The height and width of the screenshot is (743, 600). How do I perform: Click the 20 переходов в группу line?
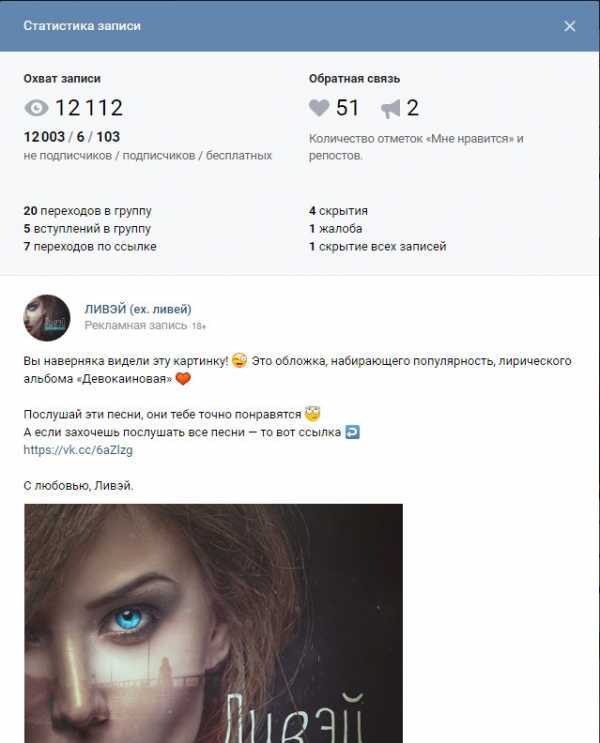click(88, 211)
